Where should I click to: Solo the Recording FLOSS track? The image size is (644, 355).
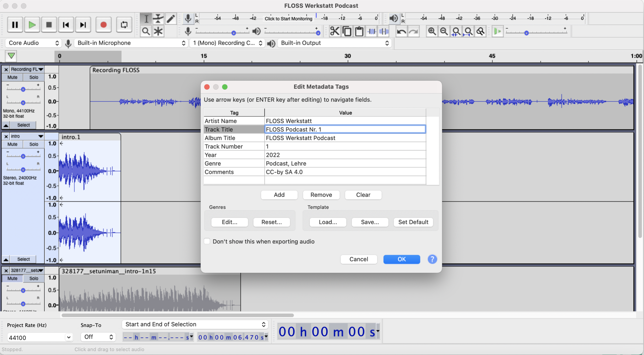tap(34, 77)
